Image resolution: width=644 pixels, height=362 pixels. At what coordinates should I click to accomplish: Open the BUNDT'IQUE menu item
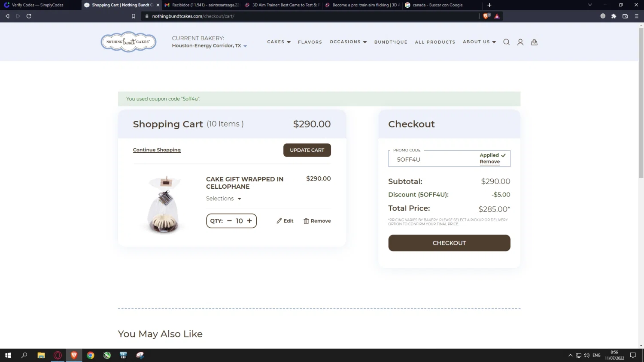point(391,42)
